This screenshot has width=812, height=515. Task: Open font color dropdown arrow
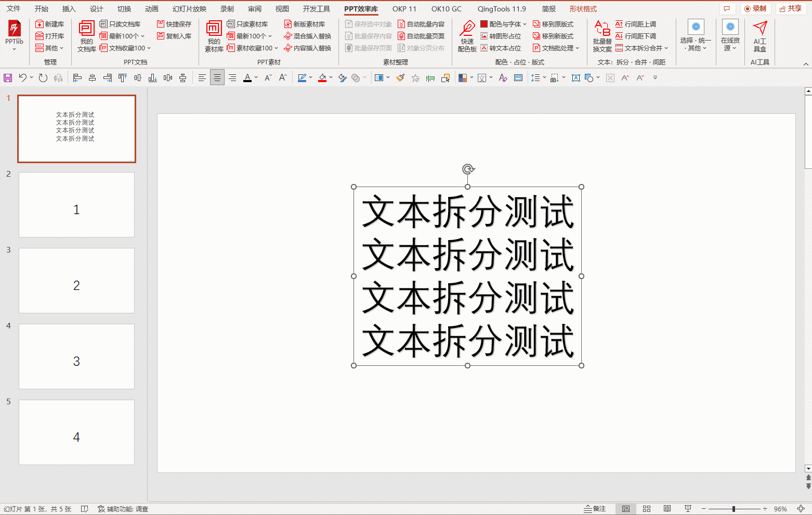coord(256,78)
